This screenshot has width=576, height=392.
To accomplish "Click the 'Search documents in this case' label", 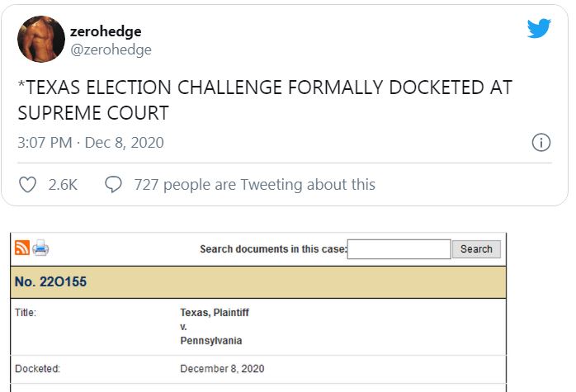I will [273, 249].
